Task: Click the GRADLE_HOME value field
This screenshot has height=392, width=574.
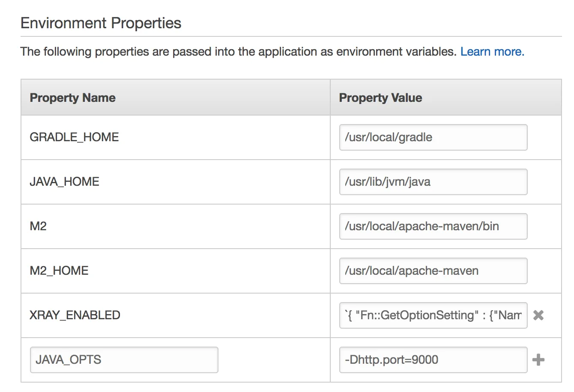Action: tap(433, 137)
